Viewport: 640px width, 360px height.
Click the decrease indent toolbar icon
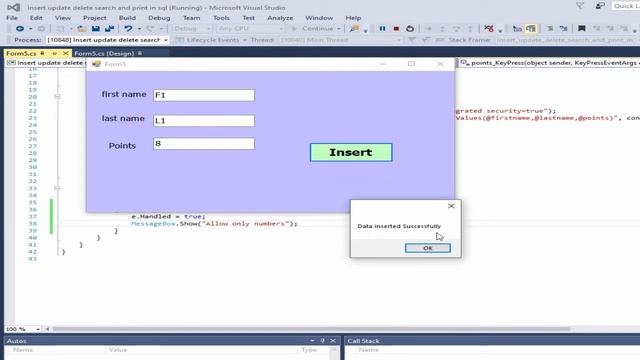[x=550, y=29]
